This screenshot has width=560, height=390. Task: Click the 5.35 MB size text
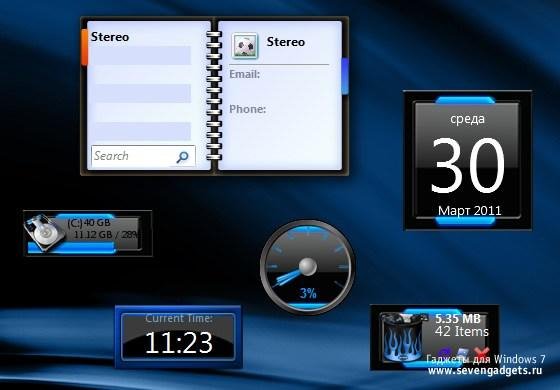[458, 319]
